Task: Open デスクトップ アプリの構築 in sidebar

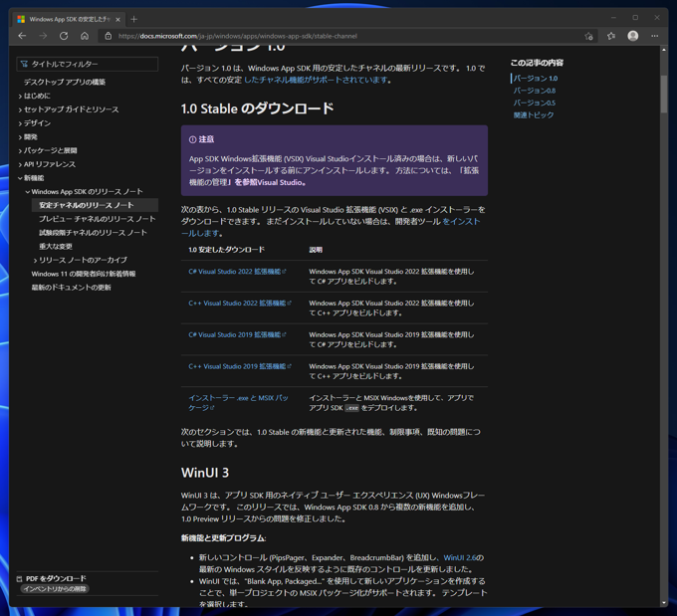Action: tap(65, 82)
